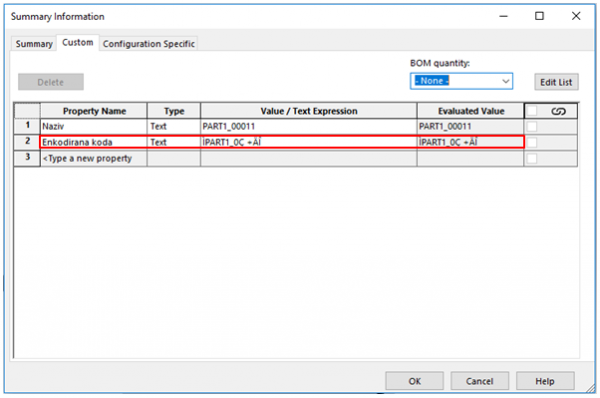The height and width of the screenshot is (398, 600).
Task: Click the evaluated value PART1_00011
Action: click(470, 126)
